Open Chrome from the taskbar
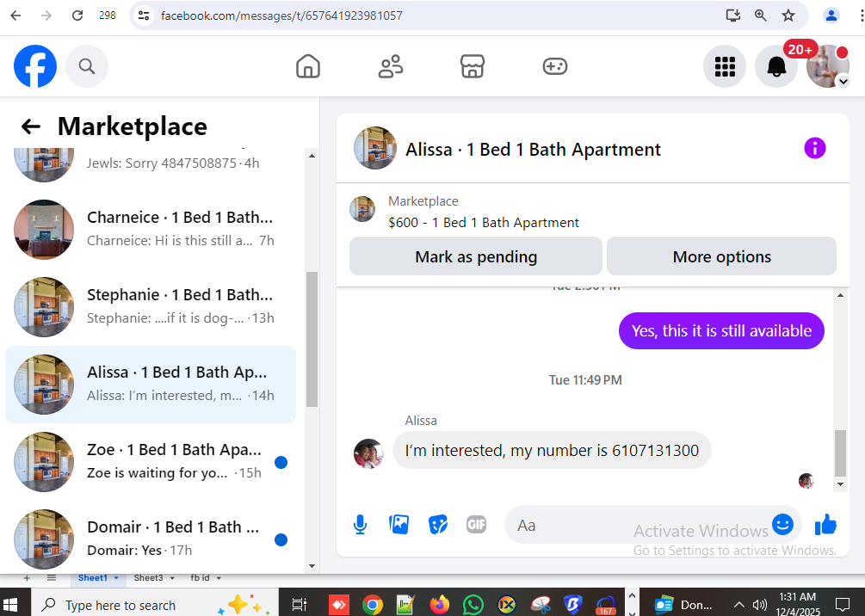Image resolution: width=865 pixels, height=616 pixels. coord(373,605)
